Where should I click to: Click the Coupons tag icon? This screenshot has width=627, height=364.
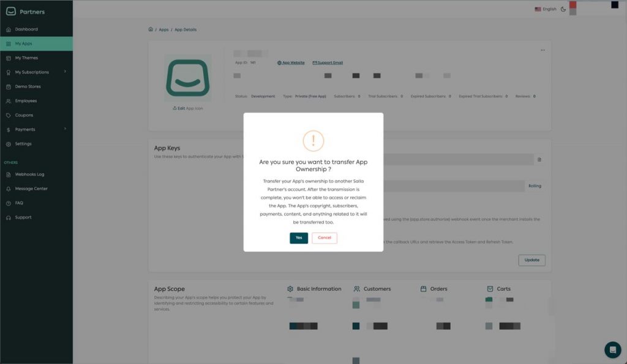click(9, 115)
